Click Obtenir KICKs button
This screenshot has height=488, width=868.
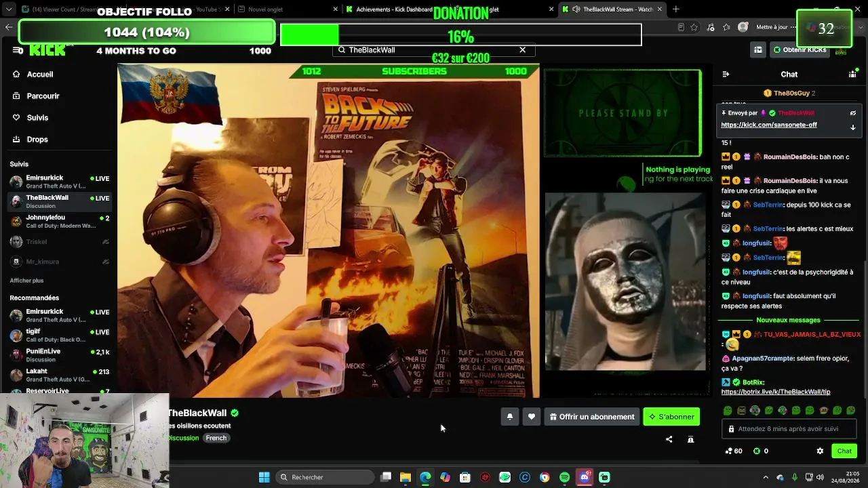pos(800,49)
